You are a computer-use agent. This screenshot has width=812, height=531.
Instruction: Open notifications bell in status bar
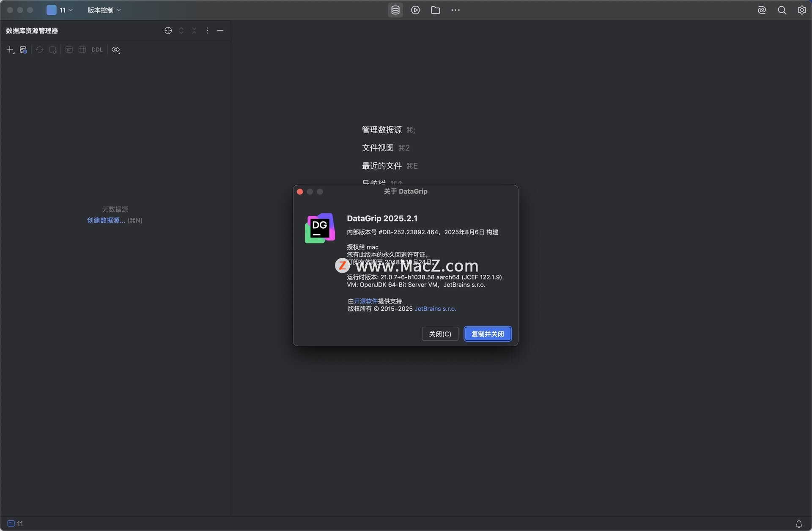coord(799,524)
